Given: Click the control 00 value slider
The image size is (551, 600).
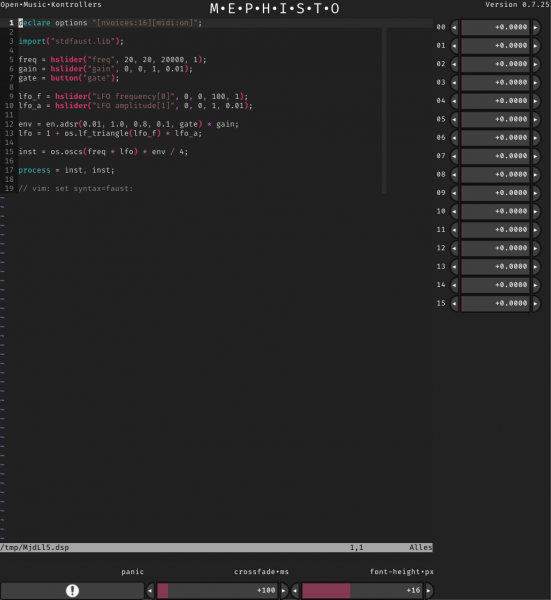Looking at the screenshot, I should [x=495, y=27].
